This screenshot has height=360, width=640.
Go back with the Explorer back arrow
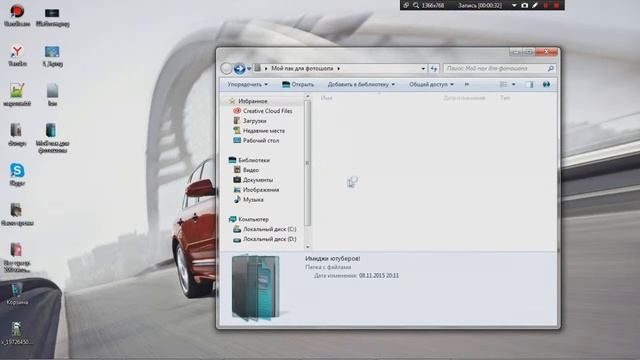tap(226, 69)
